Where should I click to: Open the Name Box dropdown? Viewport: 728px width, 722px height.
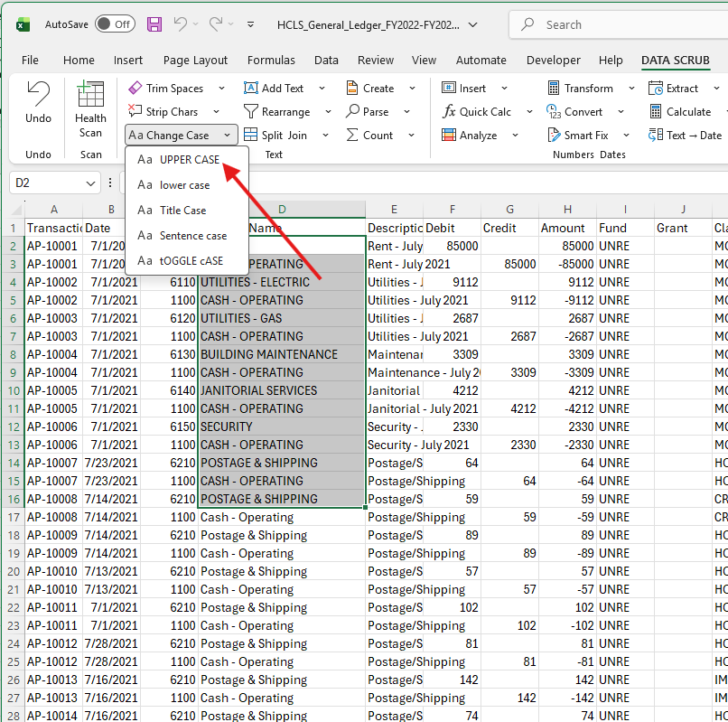pos(89,182)
